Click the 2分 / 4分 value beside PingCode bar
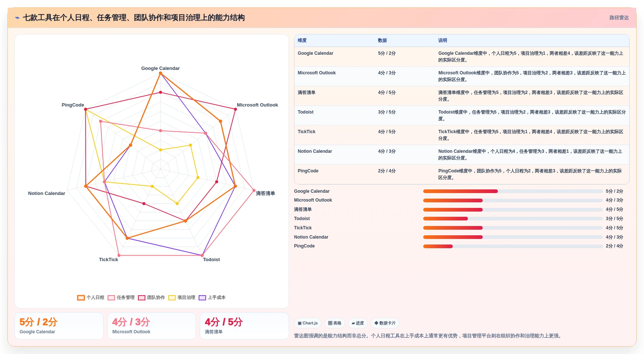 pos(614,246)
